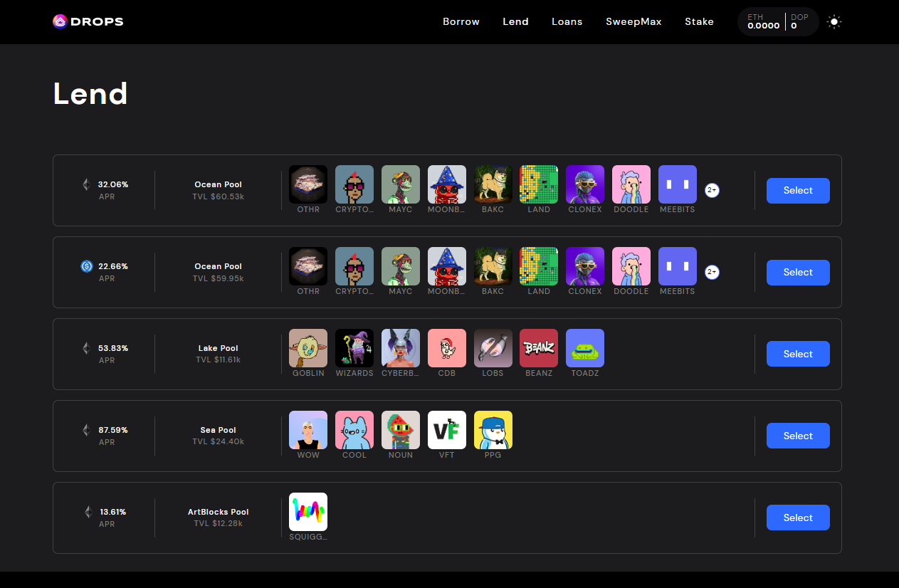Open SweepMax from the navigation bar
This screenshot has width=899, height=588.
point(633,21)
